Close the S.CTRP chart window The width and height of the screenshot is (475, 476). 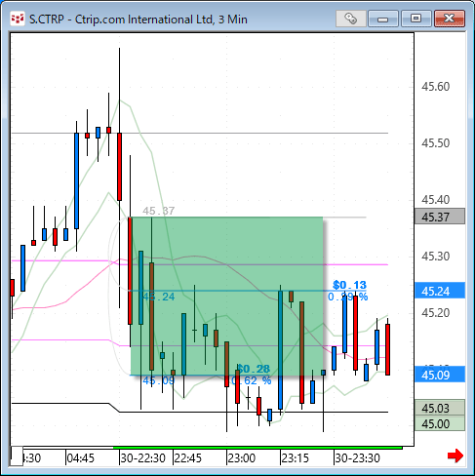click(x=450, y=19)
